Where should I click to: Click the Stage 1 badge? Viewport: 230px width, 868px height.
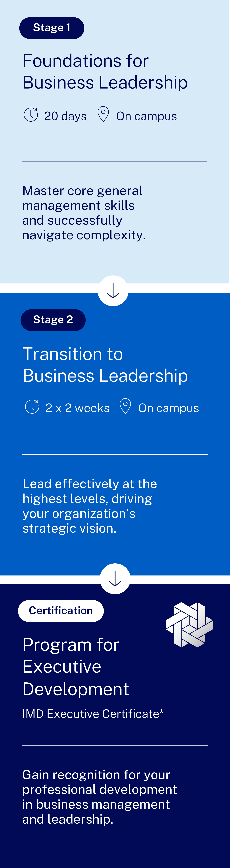pyautogui.click(x=52, y=28)
